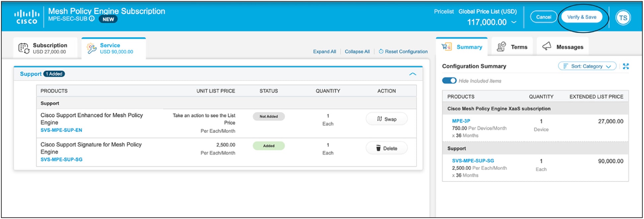Click Take an action to see the List Price
The width and height of the screenshot is (644, 219).
tap(204, 119)
